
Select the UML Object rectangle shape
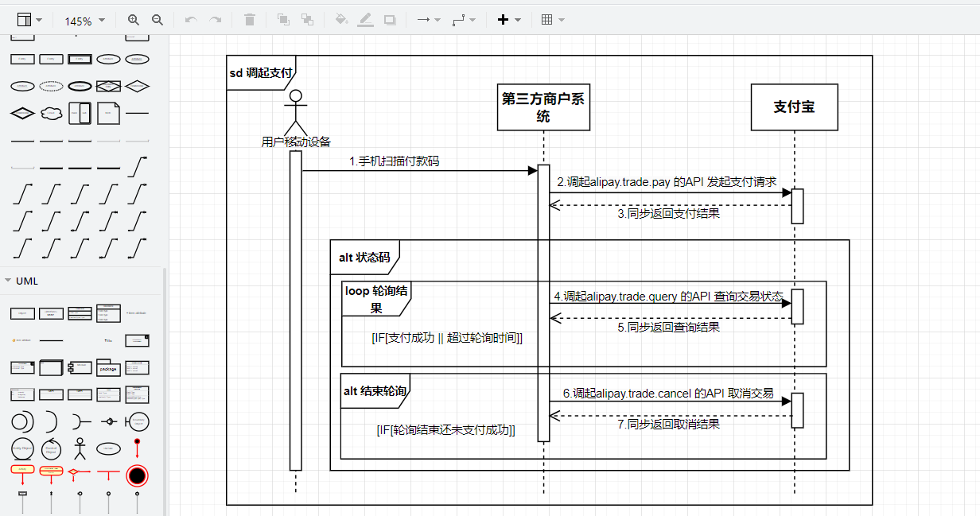pos(22,313)
